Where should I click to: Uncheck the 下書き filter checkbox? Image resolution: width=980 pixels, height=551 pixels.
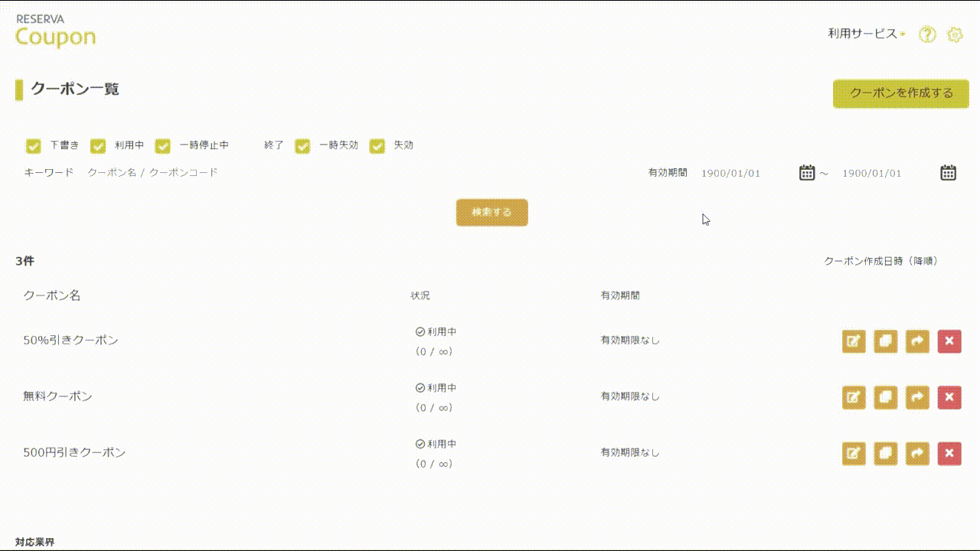(x=33, y=145)
